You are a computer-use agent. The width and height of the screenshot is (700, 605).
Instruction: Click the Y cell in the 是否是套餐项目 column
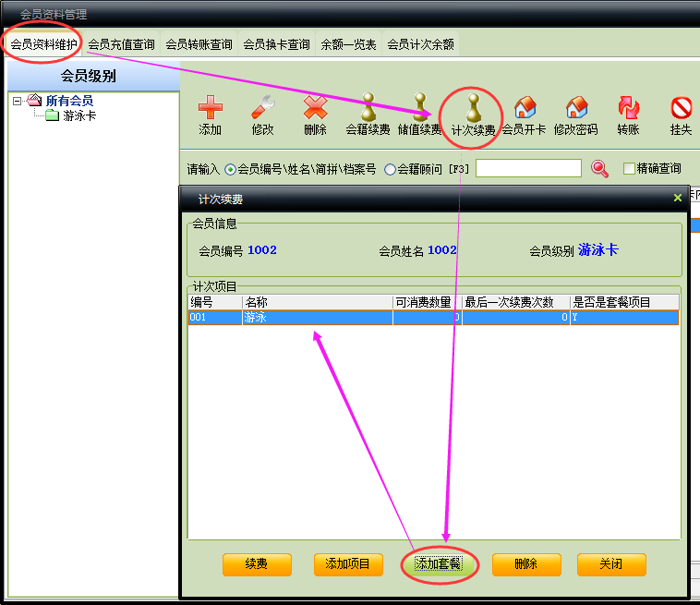[x=624, y=318]
